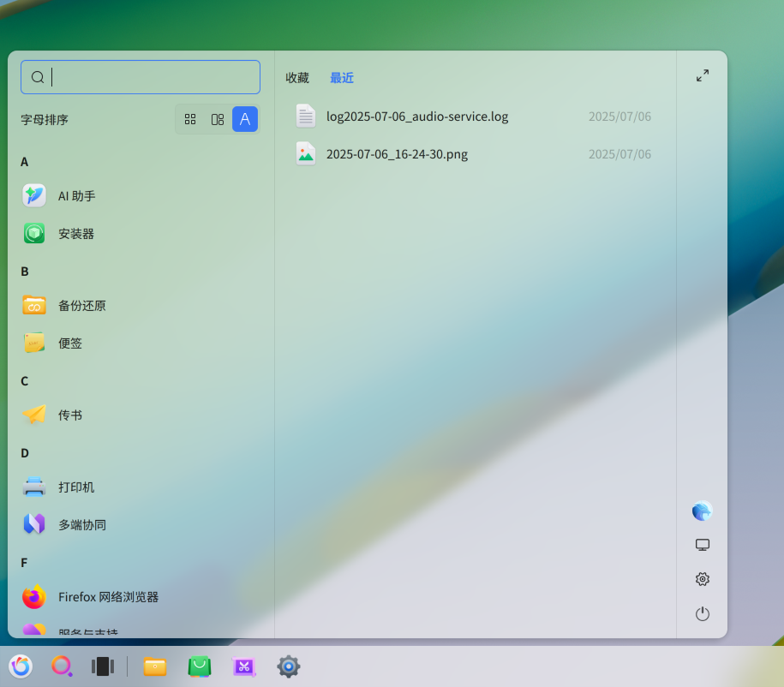Select the alphabetical 'A' sort mode

pos(245,119)
